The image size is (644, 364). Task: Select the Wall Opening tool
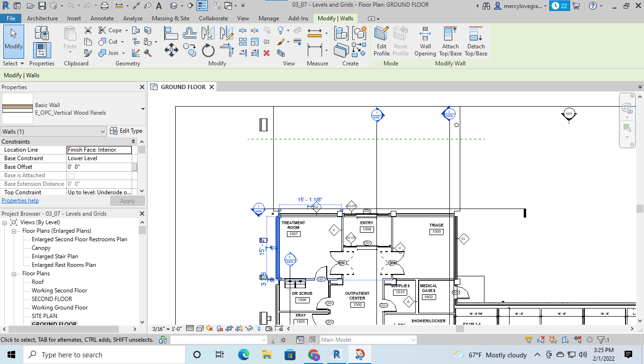pos(425,42)
